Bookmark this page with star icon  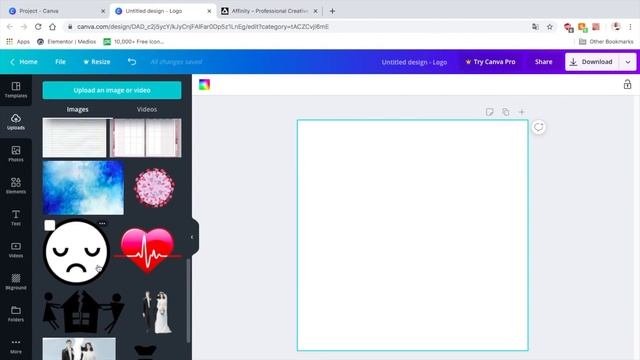click(x=550, y=27)
